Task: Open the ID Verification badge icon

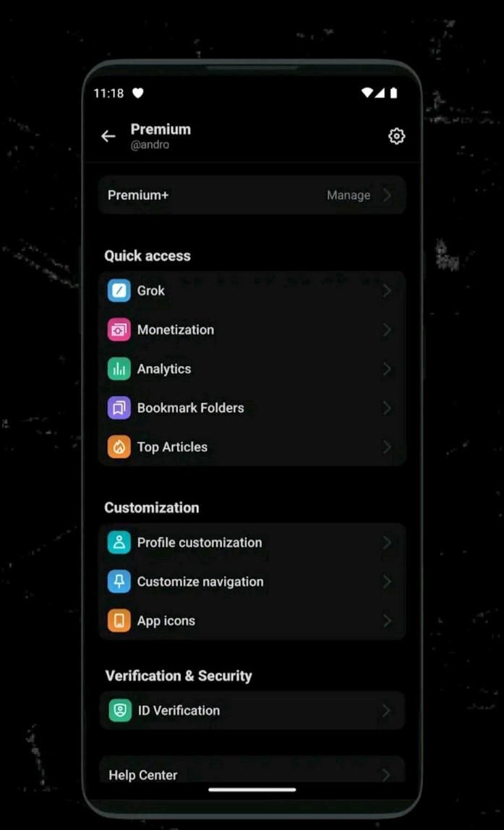Action: 120,710
